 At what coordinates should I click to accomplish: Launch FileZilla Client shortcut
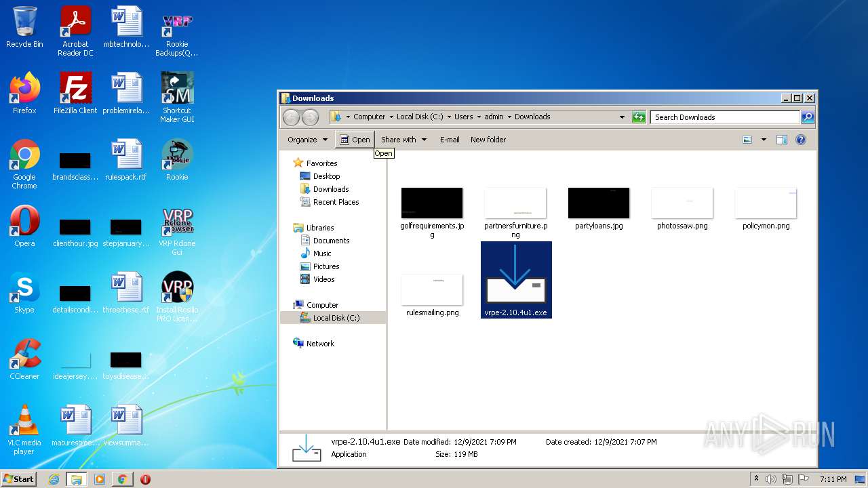[x=75, y=94]
